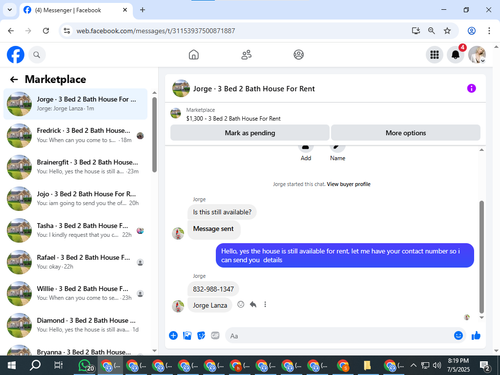Screen dimensions: 500x375
Task: Choose a sticker from the composer
Action: point(201,335)
